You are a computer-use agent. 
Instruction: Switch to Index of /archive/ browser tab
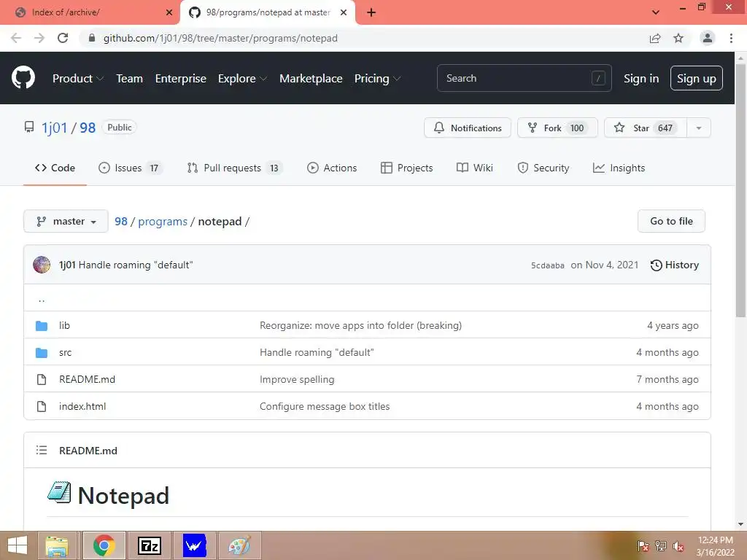[90, 12]
